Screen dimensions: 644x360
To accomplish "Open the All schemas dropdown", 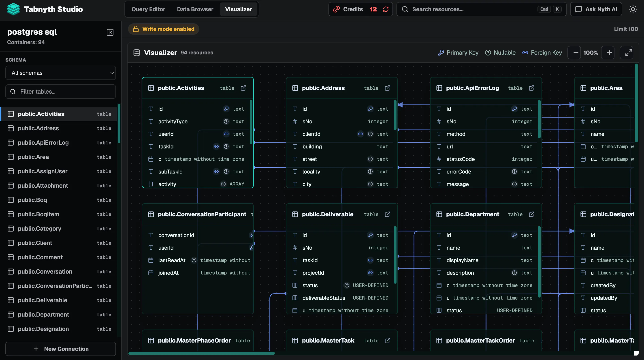I will pyautogui.click(x=60, y=73).
